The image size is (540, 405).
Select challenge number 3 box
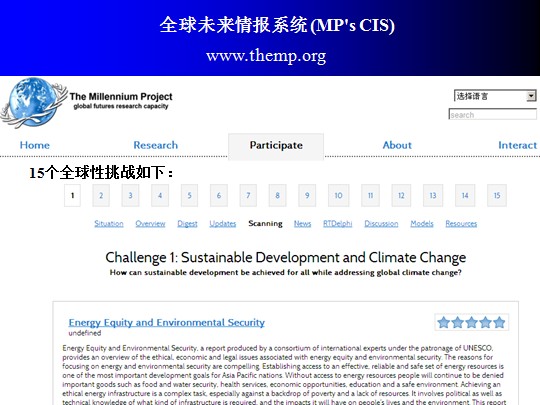tap(131, 195)
